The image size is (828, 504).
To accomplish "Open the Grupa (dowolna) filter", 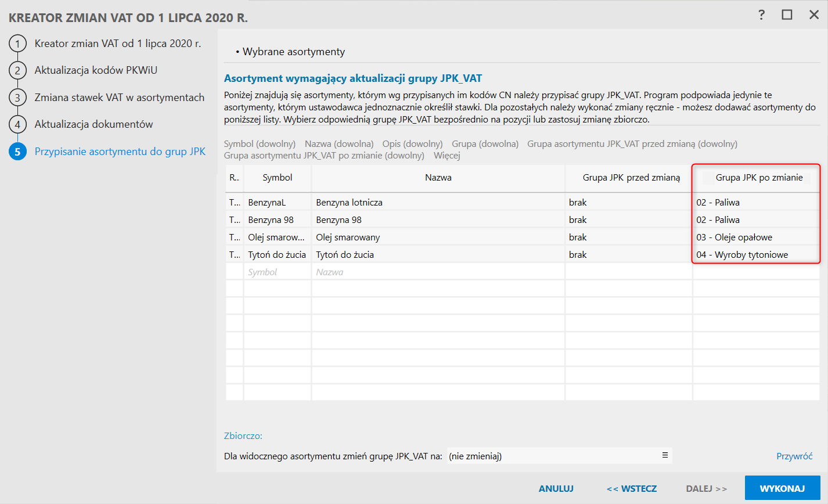I will (x=485, y=144).
